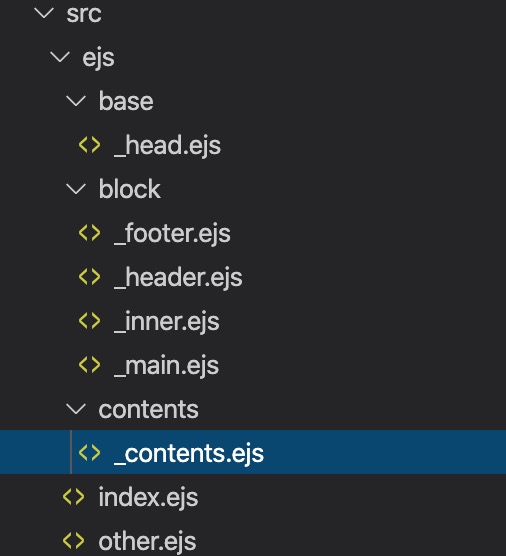
Task: Collapse the block folder chevron
Action: 76,189
